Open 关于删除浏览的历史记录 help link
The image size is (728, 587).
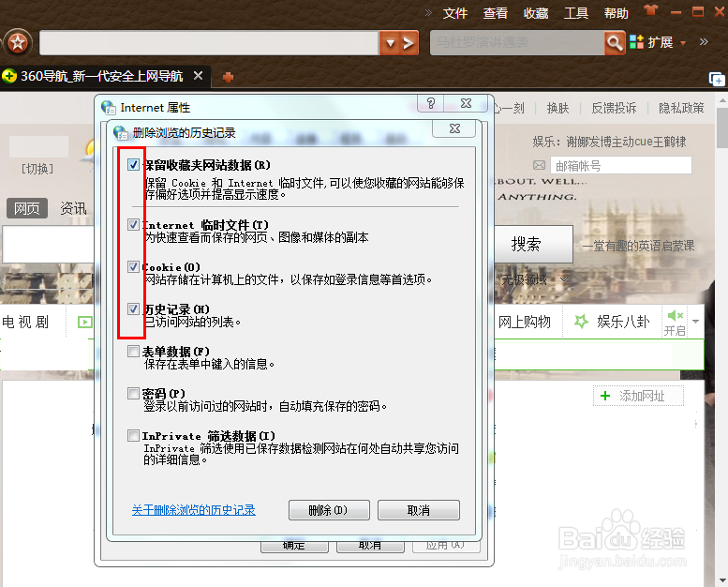click(194, 510)
